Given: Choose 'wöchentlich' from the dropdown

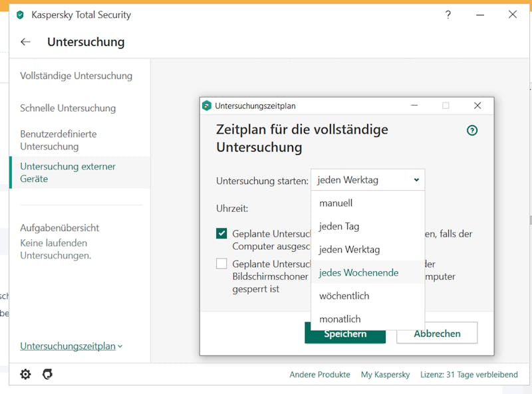Looking at the screenshot, I should 368,296.
